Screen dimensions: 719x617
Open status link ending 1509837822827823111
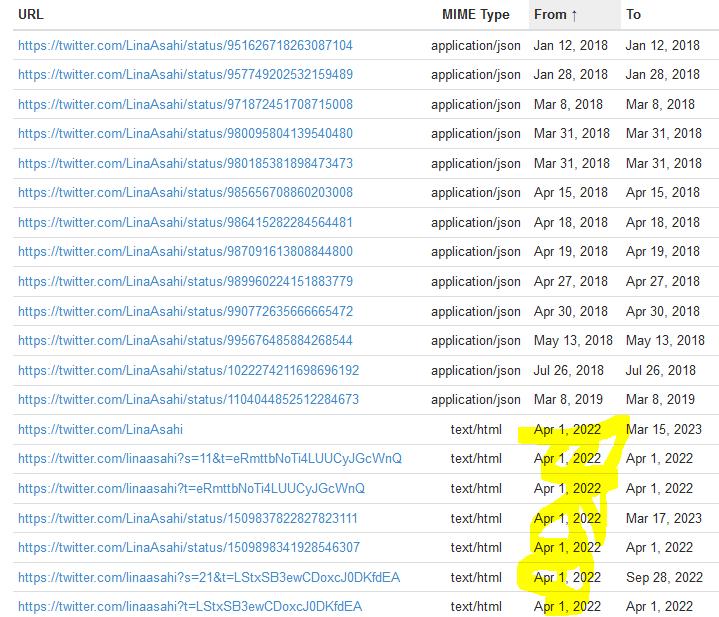pyautogui.click(x=188, y=518)
